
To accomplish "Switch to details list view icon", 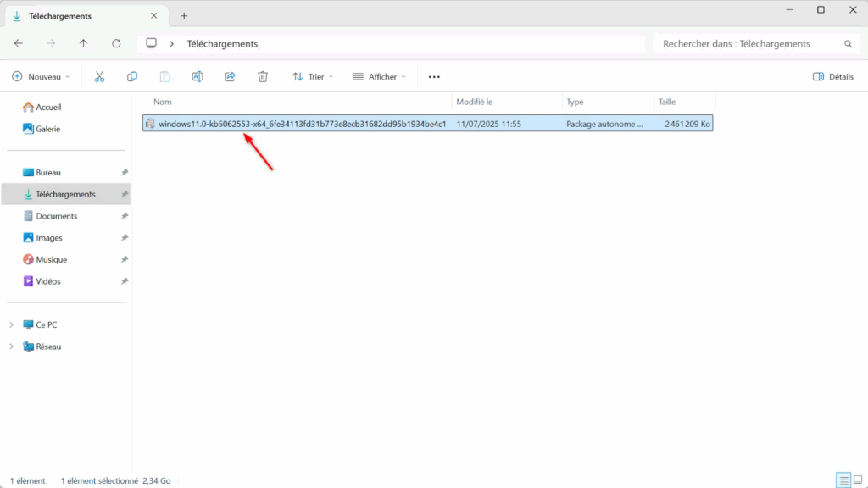I will [843, 480].
